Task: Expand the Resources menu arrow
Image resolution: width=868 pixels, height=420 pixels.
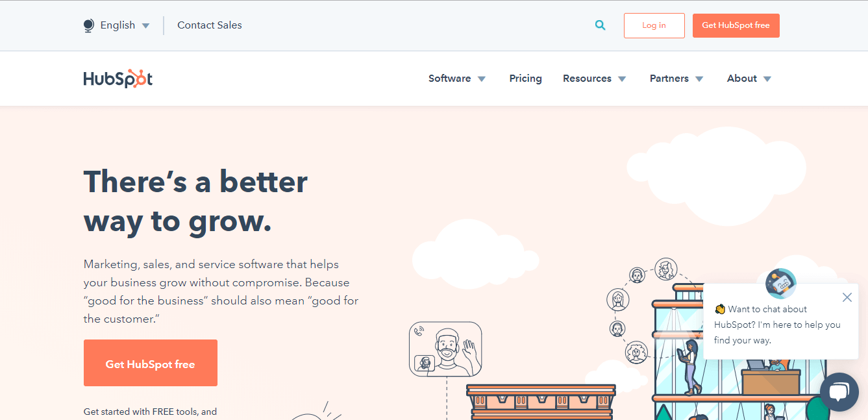Action: (622, 79)
